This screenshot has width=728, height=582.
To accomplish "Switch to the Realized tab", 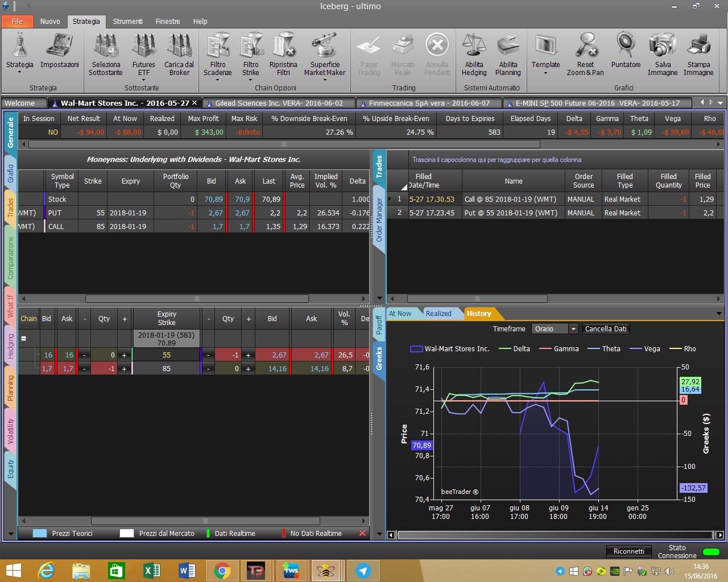I will [x=439, y=314].
